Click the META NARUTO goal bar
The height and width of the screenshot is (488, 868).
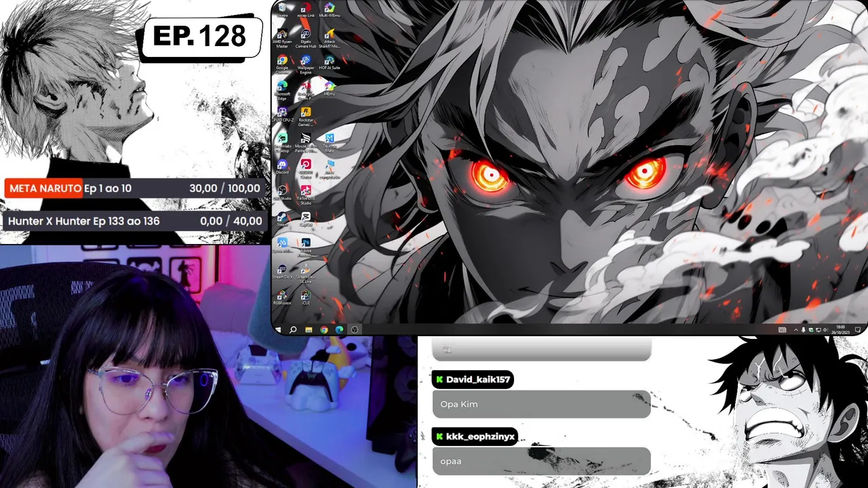[x=134, y=188]
